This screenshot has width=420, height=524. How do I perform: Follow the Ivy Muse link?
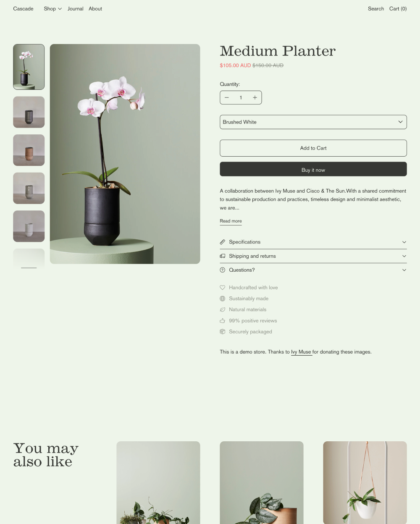[301, 352]
